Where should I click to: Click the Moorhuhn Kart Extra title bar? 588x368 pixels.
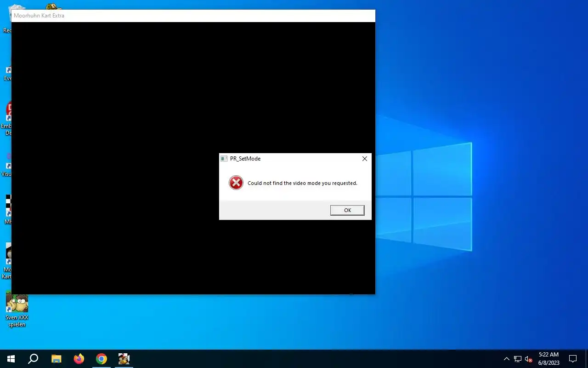193,16
